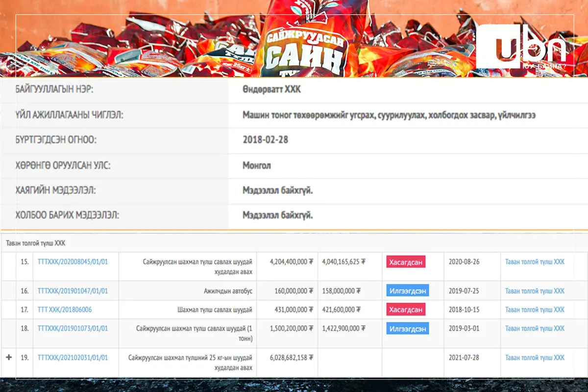Open Таван толгой түлш ХХК link in row 15

pyautogui.click(x=535, y=262)
